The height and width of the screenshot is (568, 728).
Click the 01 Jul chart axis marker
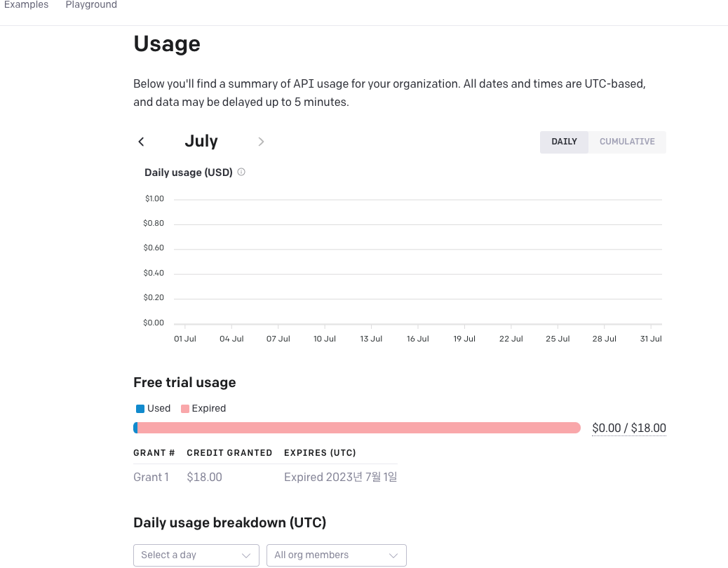click(x=184, y=339)
